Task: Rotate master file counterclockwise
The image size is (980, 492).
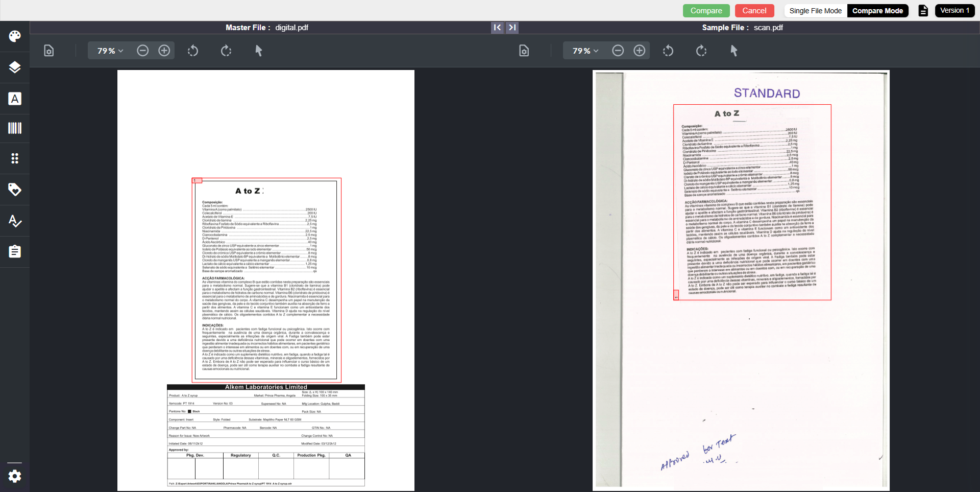Action: [x=193, y=51]
